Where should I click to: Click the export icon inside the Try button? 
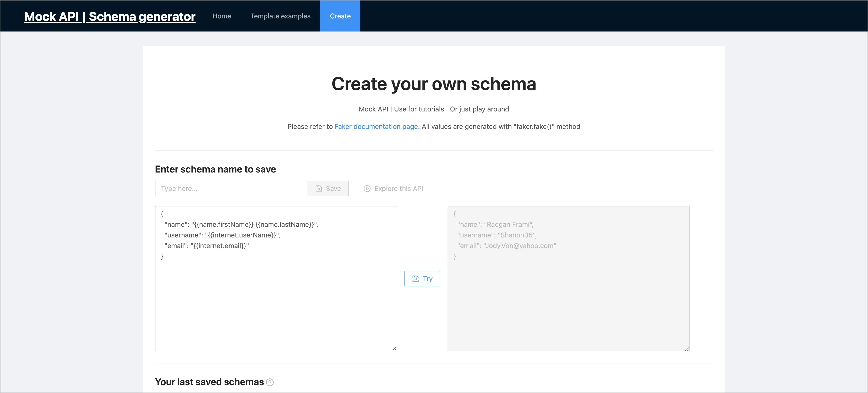point(416,279)
